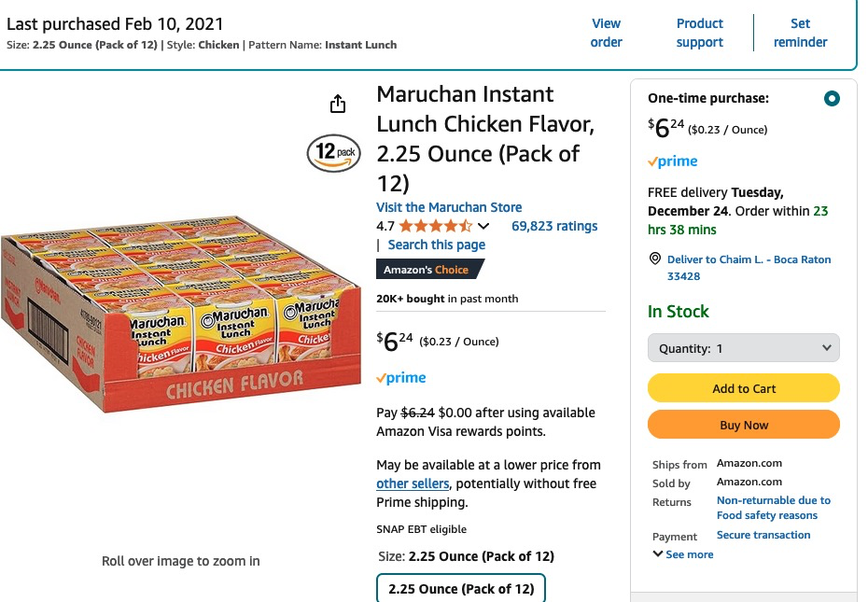Select the 2.25 Ounce (Pack of 12) size option

(x=461, y=589)
